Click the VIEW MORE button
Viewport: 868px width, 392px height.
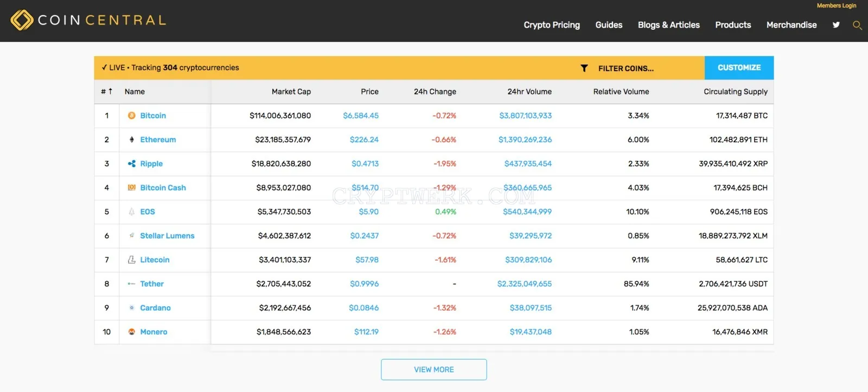[x=434, y=370]
